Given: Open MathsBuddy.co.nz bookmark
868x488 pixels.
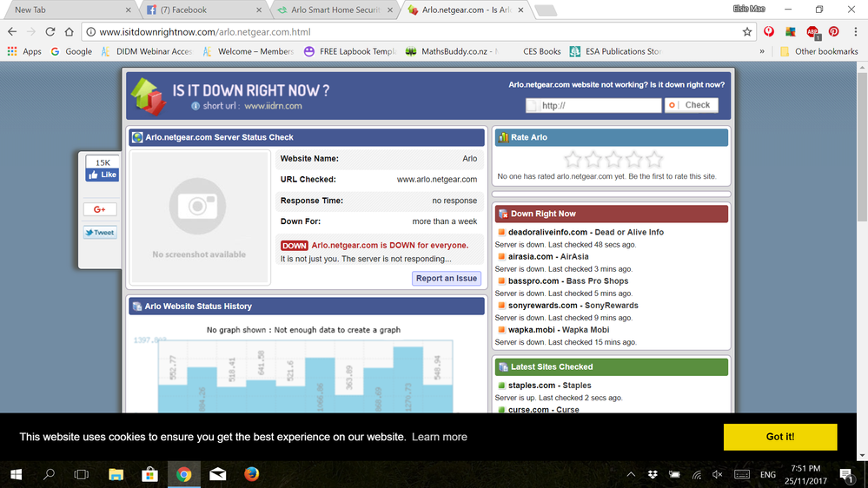Looking at the screenshot, I should tap(452, 51).
